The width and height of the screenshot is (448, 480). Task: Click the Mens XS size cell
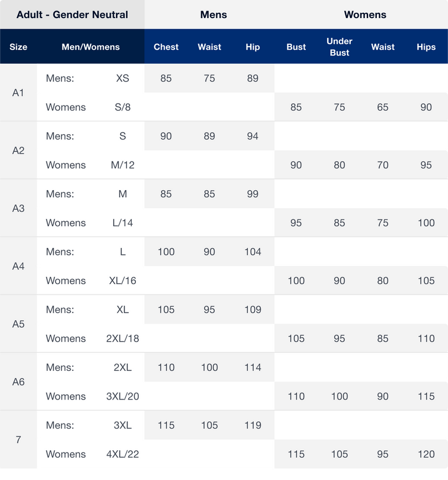[123, 78]
